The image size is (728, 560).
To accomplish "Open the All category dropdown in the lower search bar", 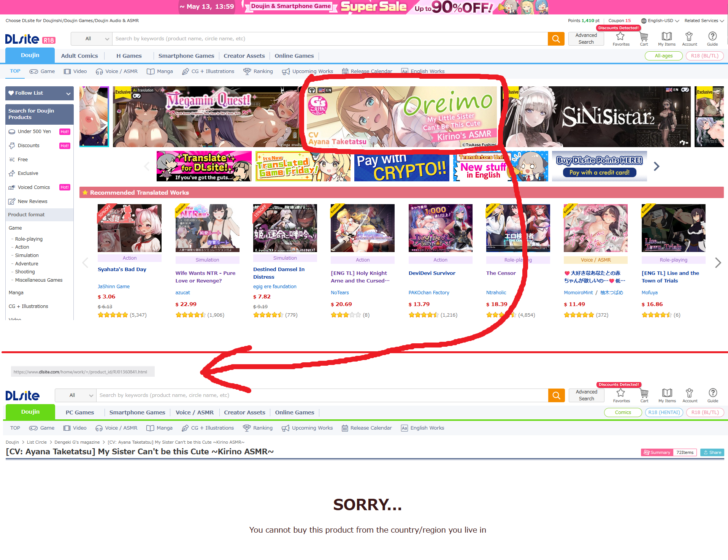I will (x=76, y=395).
